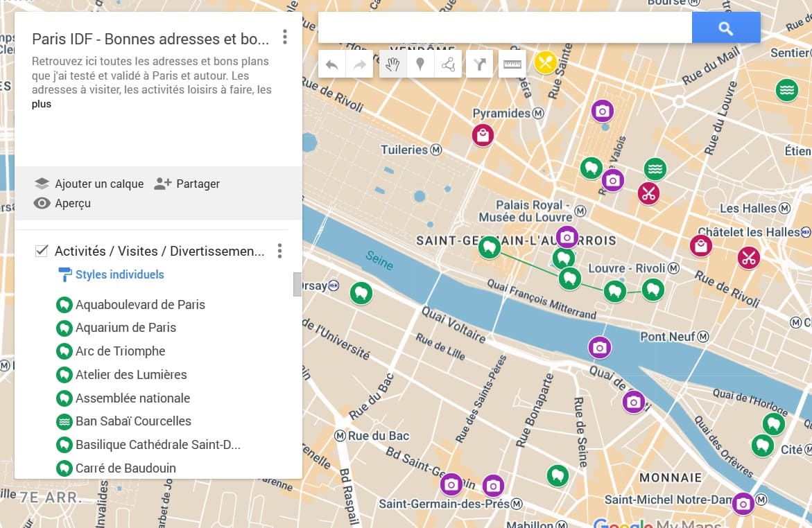812x528 pixels.
Task: Click the pink shopping bag marker near Pyramides
Action: (x=483, y=136)
